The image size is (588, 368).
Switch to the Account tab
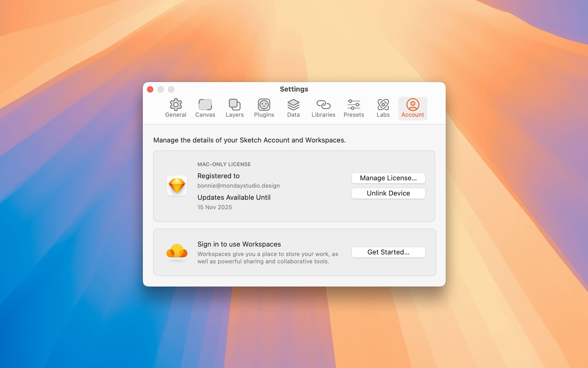click(x=413, y=108)
